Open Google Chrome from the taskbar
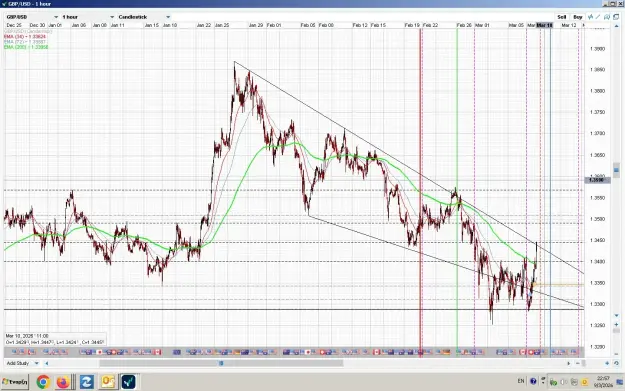 point(43,382)
